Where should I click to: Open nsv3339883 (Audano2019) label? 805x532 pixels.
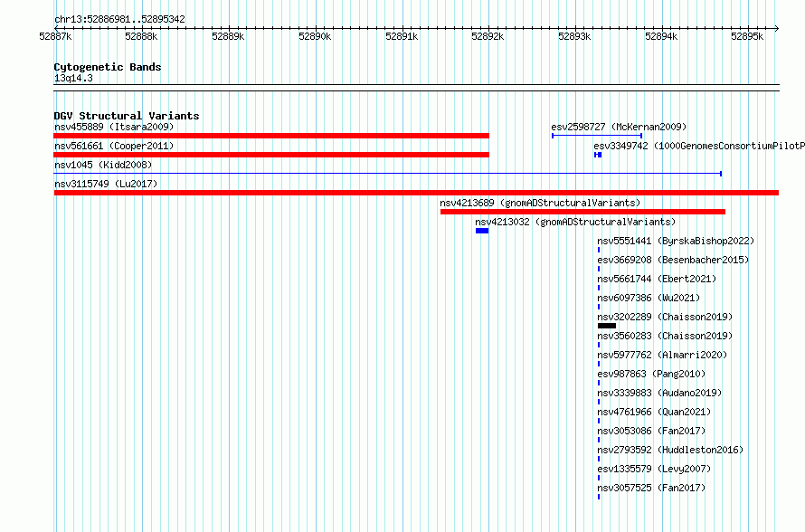point(659,393)
